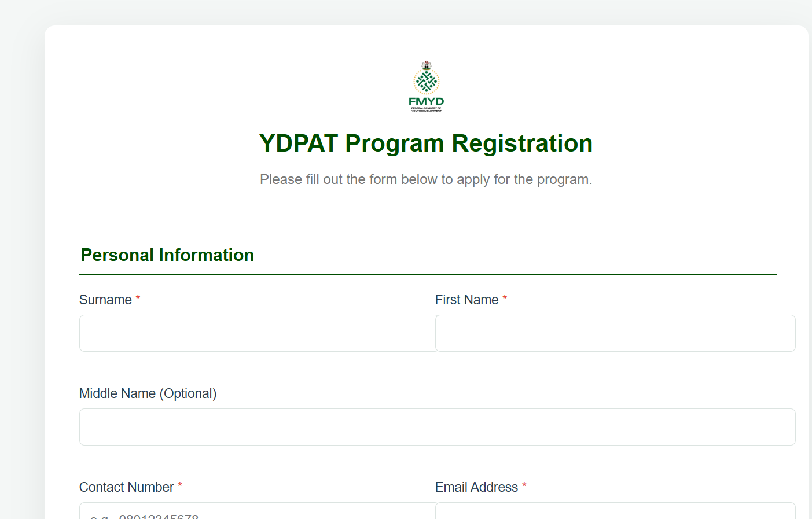Click the Email Address input box

coord(615,512)
